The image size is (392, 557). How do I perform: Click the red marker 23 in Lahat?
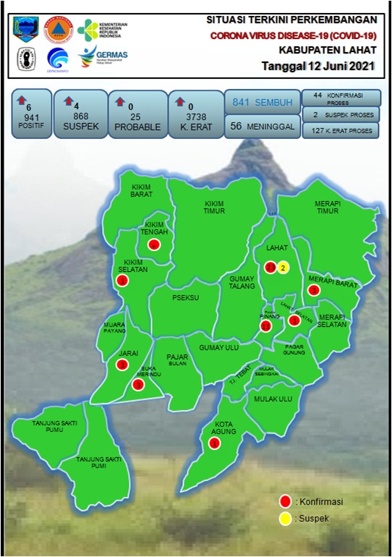pyautogui.click(x=270, y=268)
